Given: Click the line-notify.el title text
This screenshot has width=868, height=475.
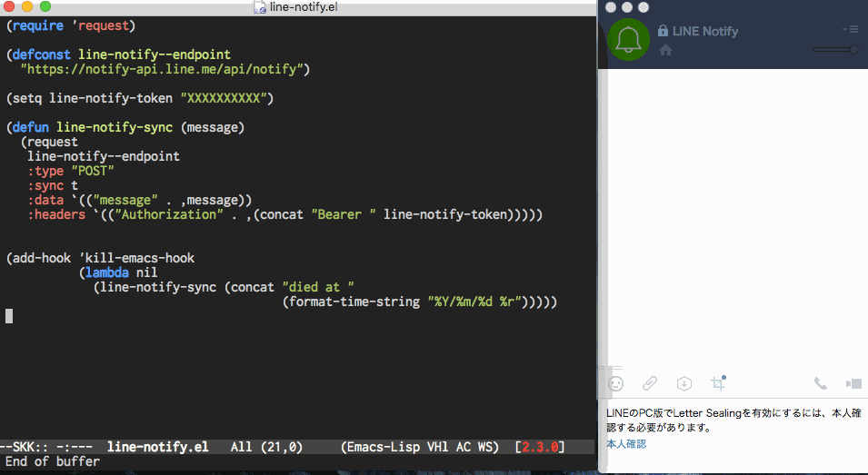Looking at the screenshot, I should click(x=304, y=7).
